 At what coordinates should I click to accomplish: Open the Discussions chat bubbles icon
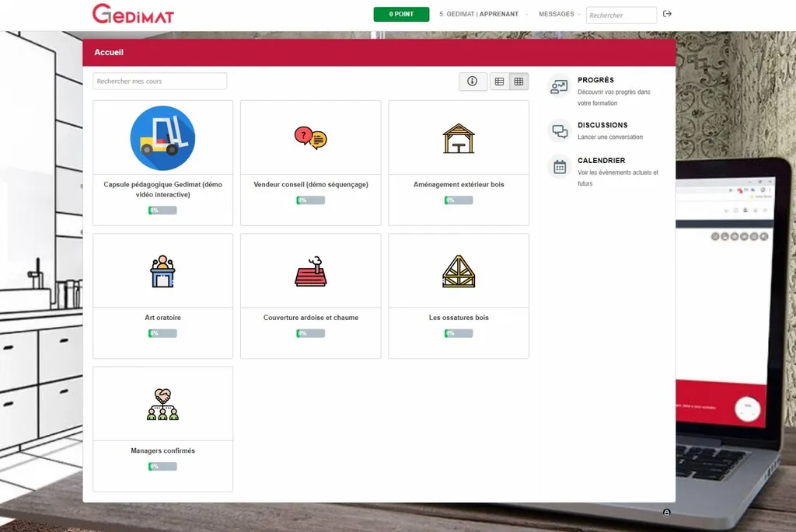coord(560,131)
